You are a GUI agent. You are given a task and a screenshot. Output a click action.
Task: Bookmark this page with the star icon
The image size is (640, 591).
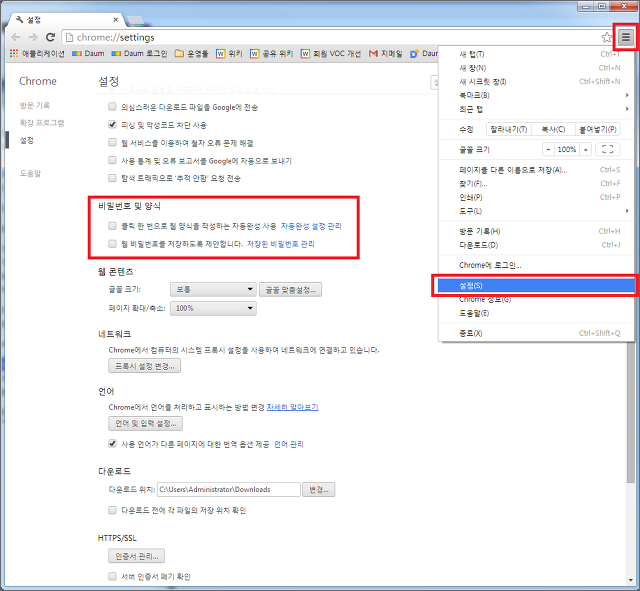pos(607,38)
